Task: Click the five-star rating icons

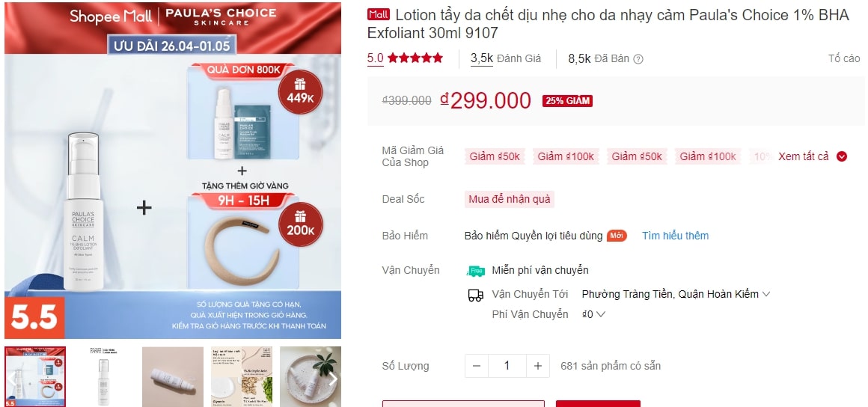Action: 415,58
